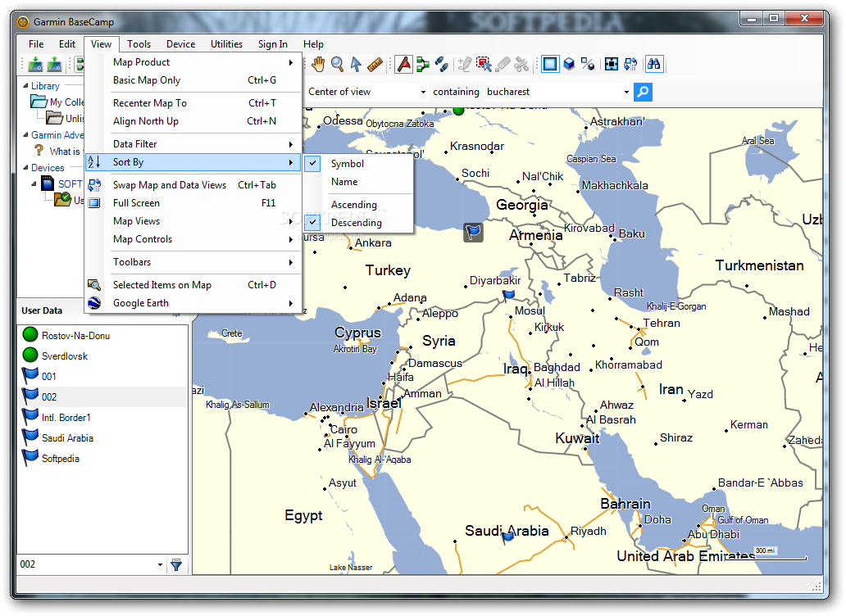This screenshot has height=616, width=846.
Task: Select the Measure ruler tool
Action: pos(375,64)
